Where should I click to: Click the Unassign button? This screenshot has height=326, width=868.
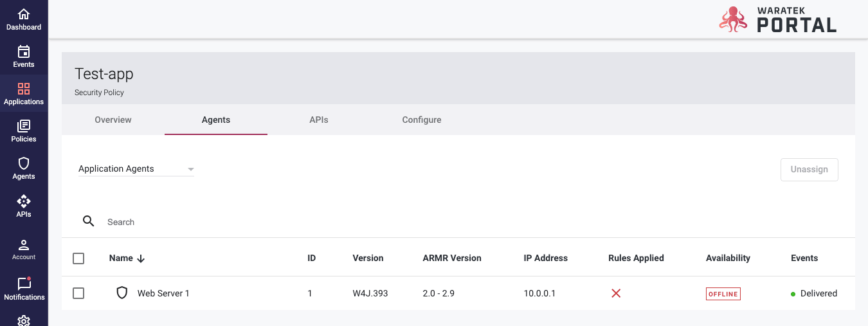(809, 170)
